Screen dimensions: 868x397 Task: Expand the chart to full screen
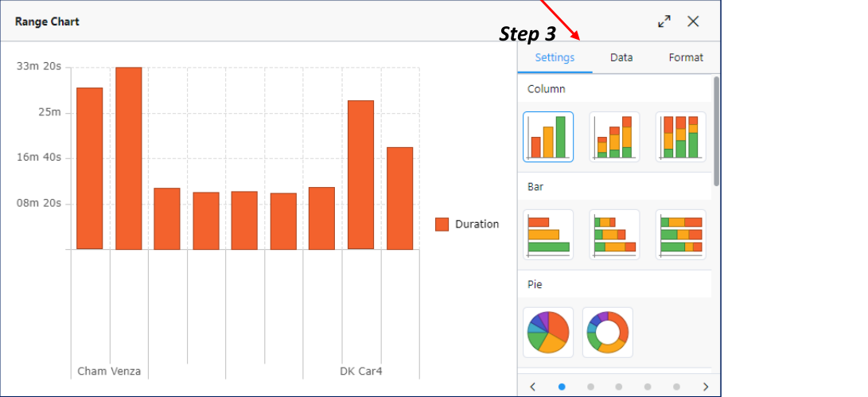coord(664,21)
